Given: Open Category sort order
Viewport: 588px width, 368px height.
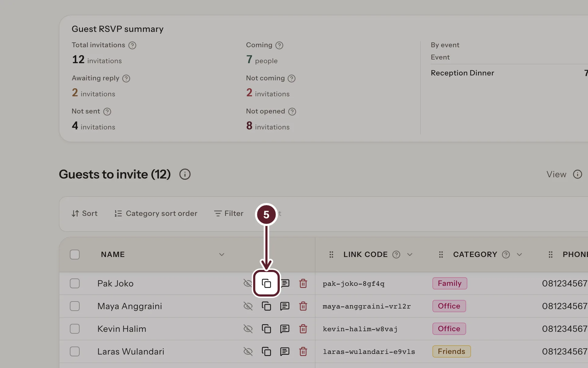Looking at the screenshot, I should (x=156, y=213).
